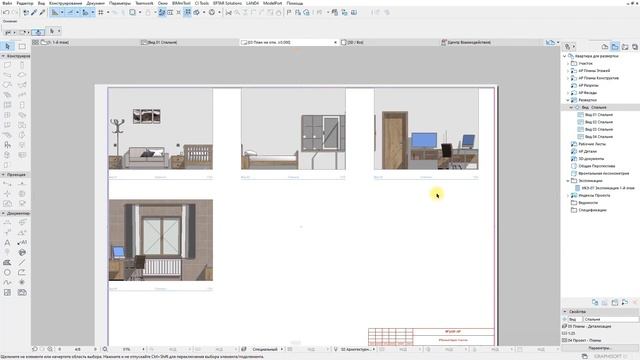Screen dimensions: 640x360
Task: Select the Text tool (A icon)
Action: pos(7,243)
